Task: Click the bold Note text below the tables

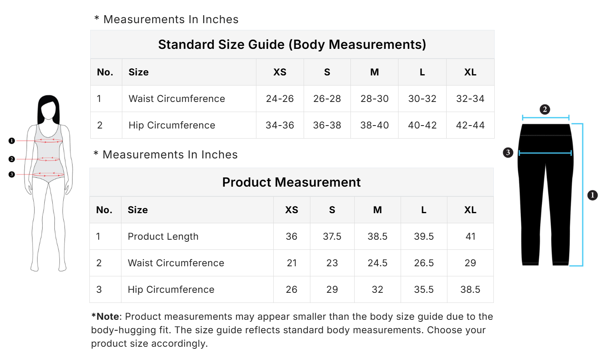Action: pos(106,317)
